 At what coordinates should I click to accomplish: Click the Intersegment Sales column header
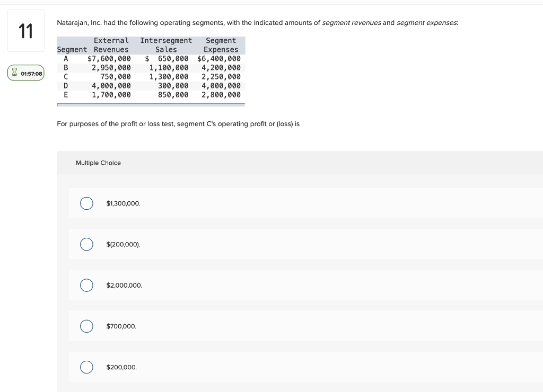[166, 44]
